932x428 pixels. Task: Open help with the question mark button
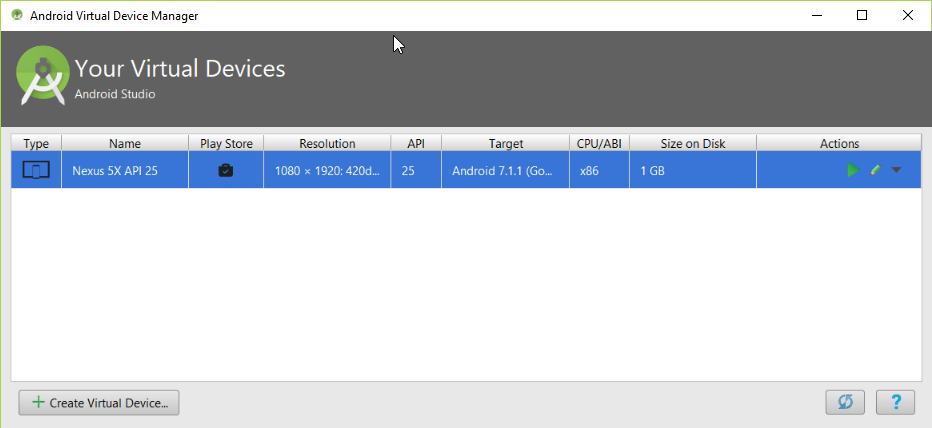tap(895, 402)
